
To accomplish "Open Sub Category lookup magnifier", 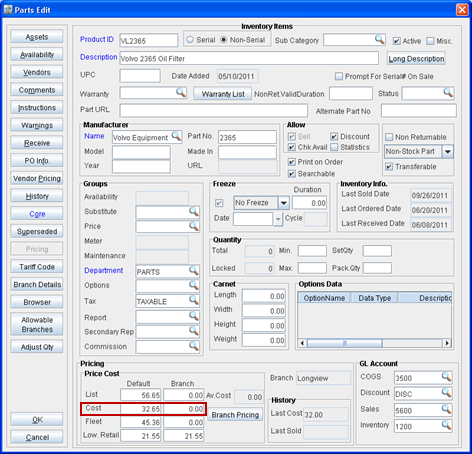I will 379,39.
